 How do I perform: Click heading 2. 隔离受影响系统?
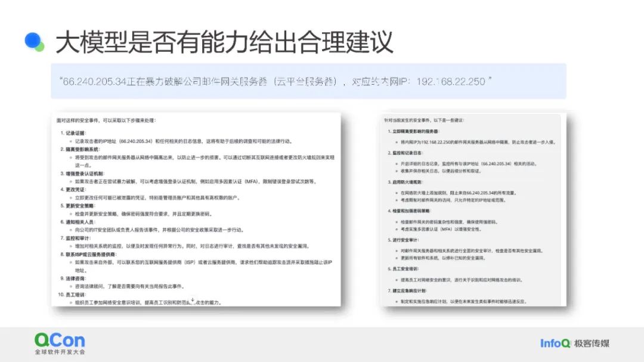(x=80, y=149)
